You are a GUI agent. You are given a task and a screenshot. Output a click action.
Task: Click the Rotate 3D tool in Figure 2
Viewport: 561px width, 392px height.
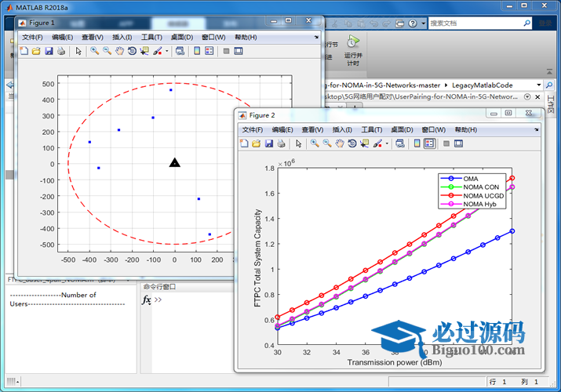pyautogui.click(x=352, y=143)
